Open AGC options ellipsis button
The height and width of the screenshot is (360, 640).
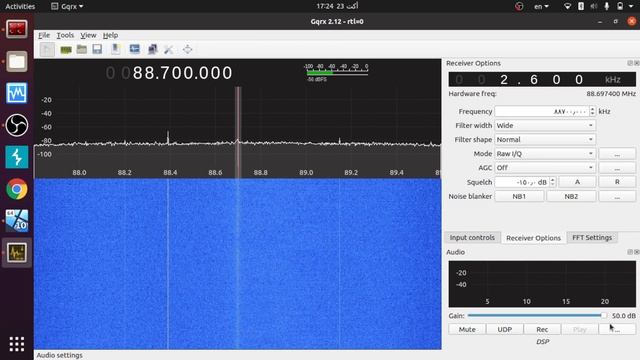click(x=617, y=168)
